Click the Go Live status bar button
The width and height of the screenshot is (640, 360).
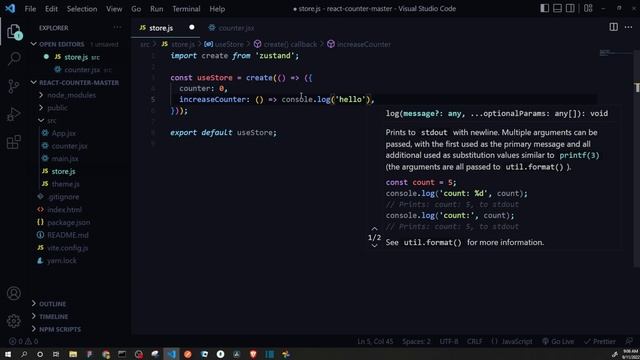click(x=558, y=341)
